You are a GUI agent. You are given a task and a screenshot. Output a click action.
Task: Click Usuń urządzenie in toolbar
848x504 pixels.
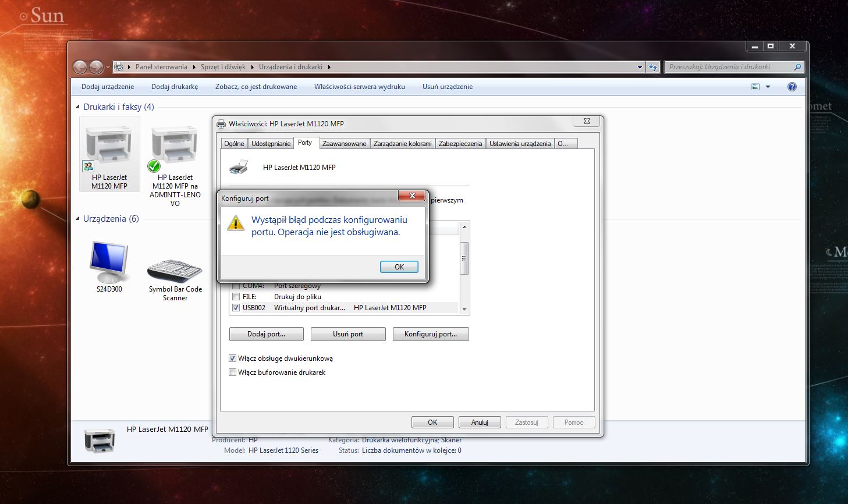tap(448, 87)
